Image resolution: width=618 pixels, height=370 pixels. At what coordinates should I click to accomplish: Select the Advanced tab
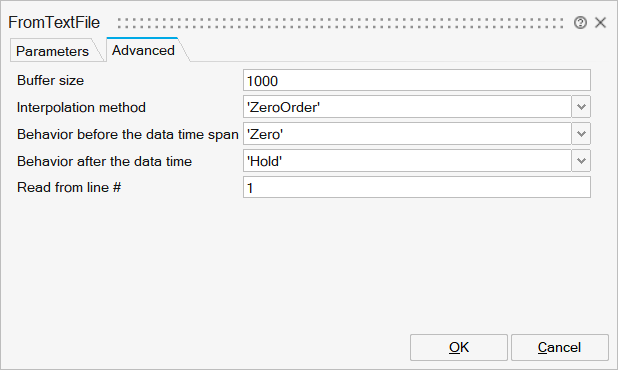pyautogui.click(x=143, y=50)
